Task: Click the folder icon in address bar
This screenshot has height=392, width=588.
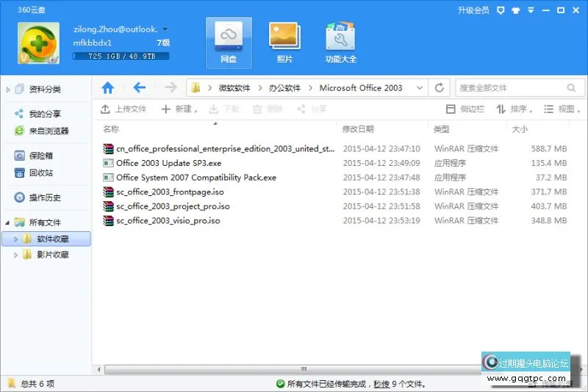Action: pyautogui.click(x=196, y=88)
